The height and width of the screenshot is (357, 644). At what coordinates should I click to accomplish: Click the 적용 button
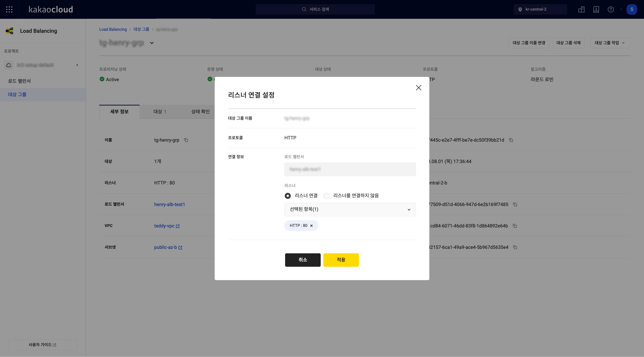pos(341,260)
